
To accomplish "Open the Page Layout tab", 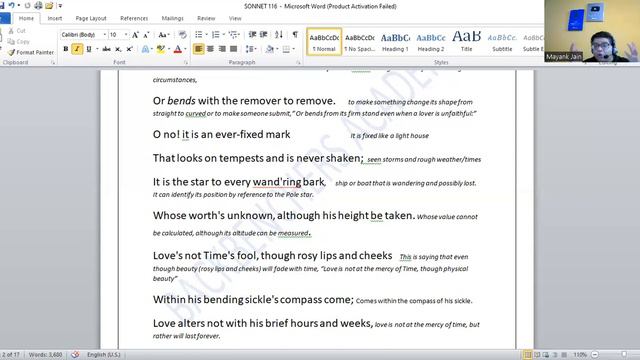I will tap(91, 18).
